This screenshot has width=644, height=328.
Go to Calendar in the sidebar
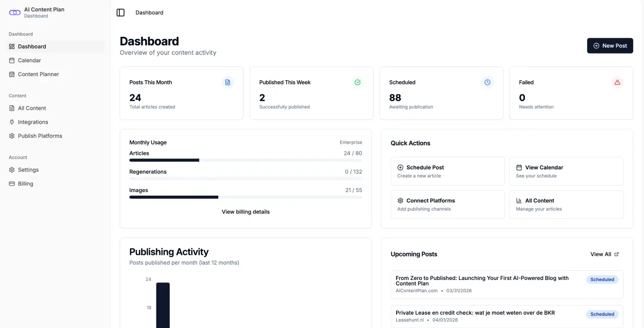[x=56, y=60]
